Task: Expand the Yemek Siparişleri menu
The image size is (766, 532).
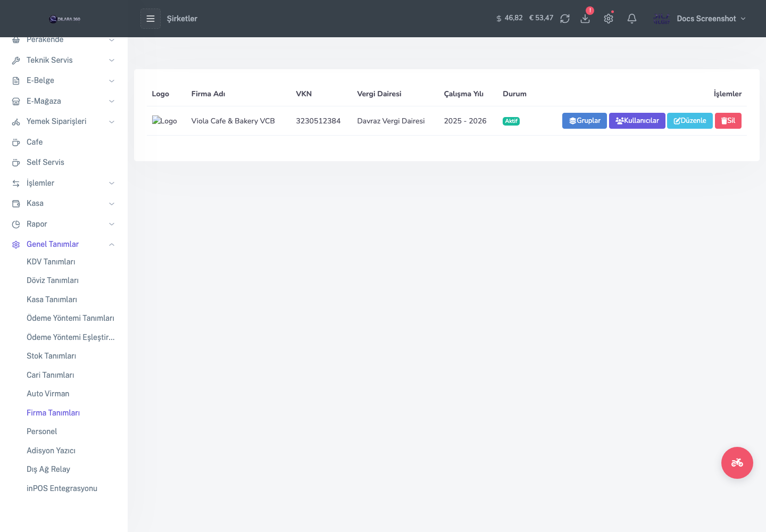Action: coord(64,121)
